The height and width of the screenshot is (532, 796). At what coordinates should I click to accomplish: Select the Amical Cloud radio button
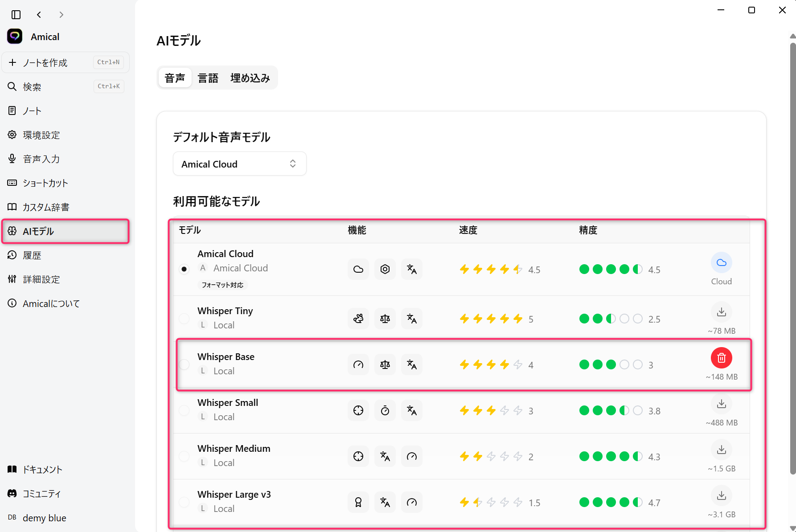point(184,269)
